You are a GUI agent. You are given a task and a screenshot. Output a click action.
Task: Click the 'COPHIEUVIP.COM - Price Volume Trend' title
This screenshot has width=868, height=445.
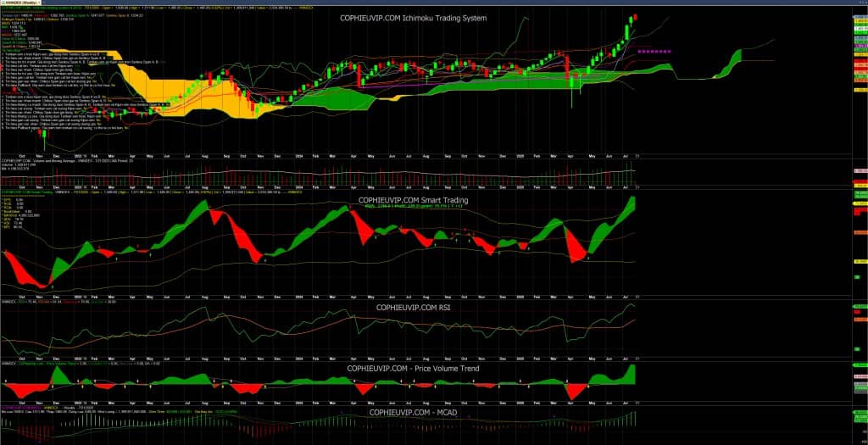point(413,368)
